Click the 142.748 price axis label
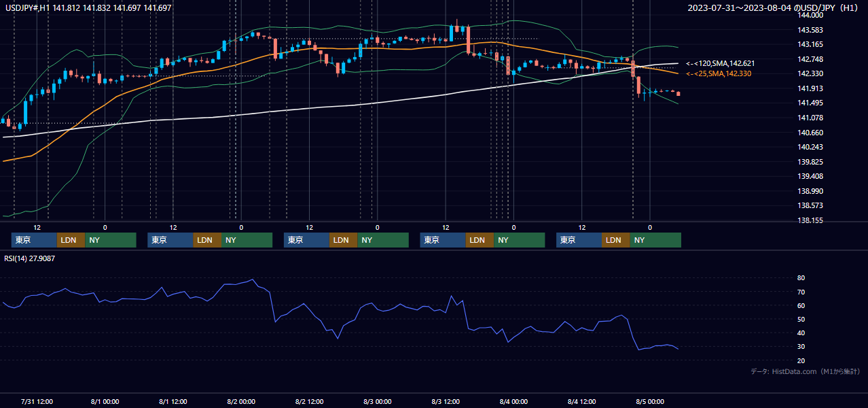The width and height of the screenshot is (868, 408). 810,59
